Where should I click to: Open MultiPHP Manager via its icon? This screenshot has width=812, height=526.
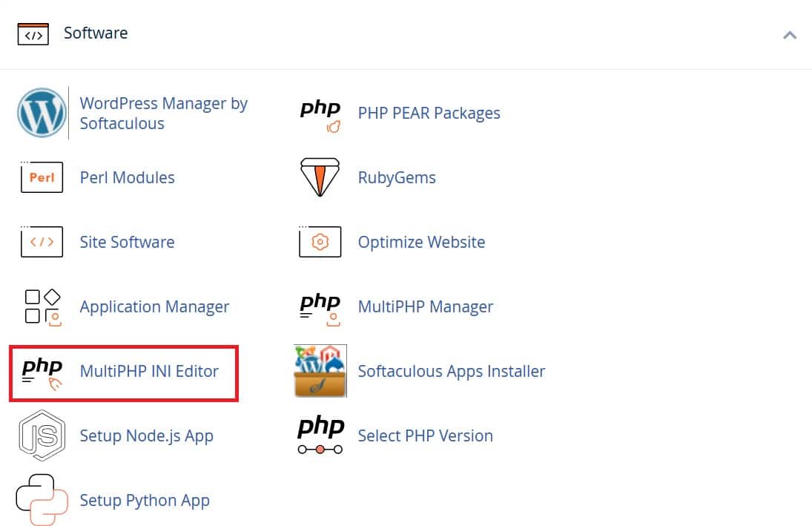tap(320, 306)
